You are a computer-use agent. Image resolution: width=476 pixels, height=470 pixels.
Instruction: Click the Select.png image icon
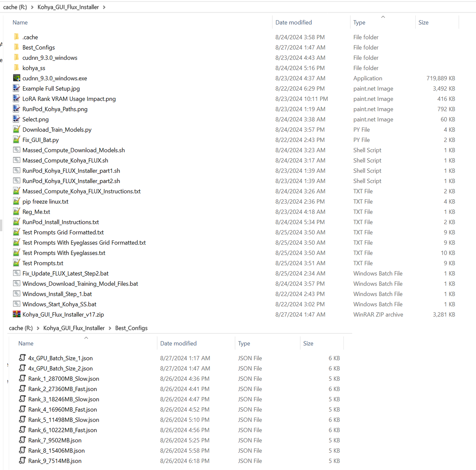tap(17, 119)
